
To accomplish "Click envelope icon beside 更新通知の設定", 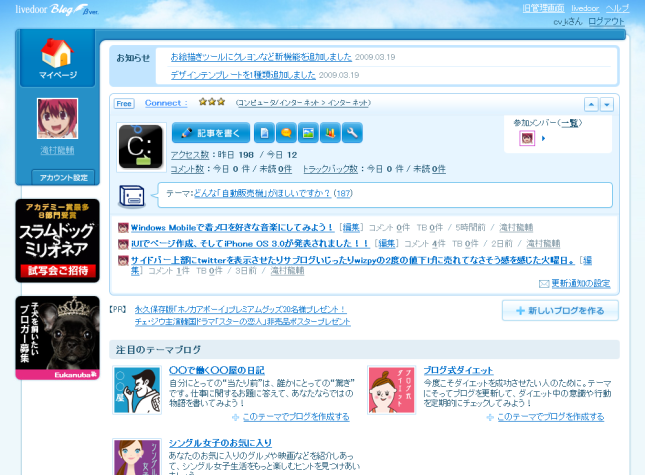I will click(544, 283).
